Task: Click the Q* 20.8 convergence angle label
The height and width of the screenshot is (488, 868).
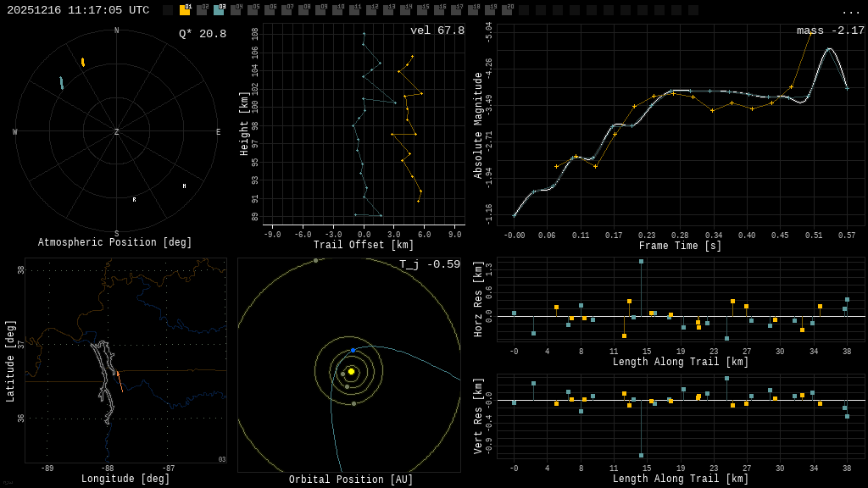Action: 202,34
